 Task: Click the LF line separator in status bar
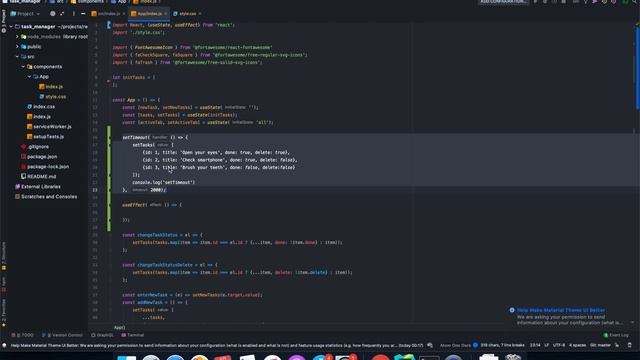tap(547, 345)
